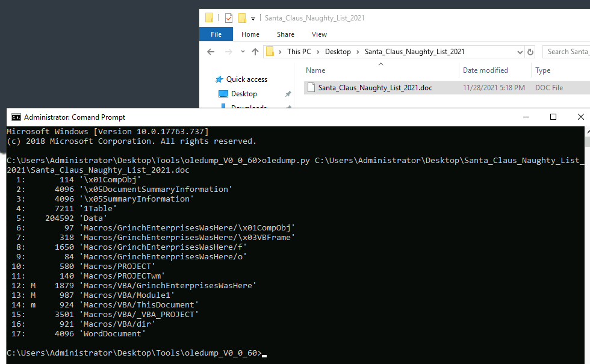The width and height of the screenshot is (590, 364).
Task: Go forward in File Explorer navigation
Action: [228, 52]
